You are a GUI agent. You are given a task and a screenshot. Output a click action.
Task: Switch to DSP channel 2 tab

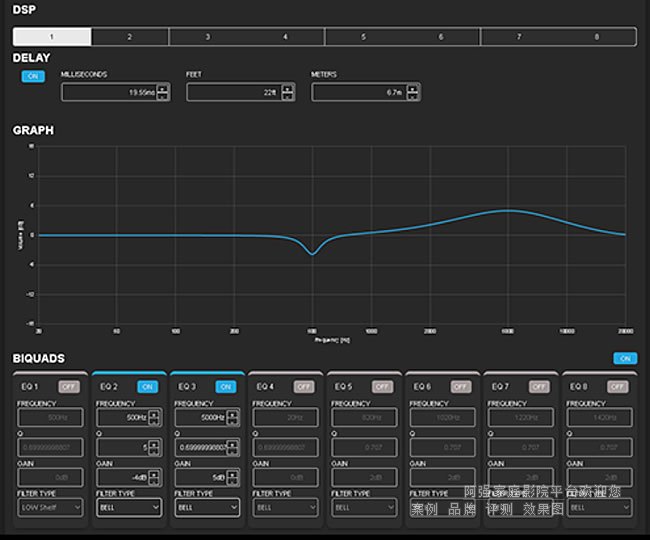pos(129,37)
